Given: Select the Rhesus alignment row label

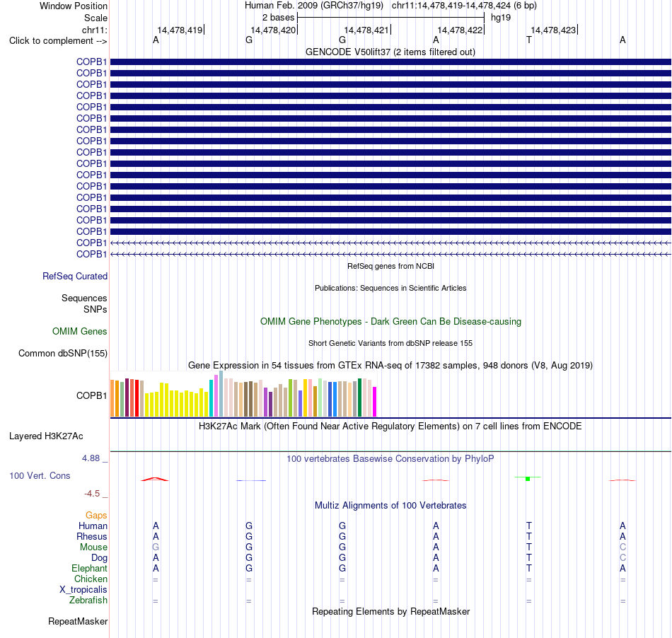Looking at the screenshot, I should (92, 536).
